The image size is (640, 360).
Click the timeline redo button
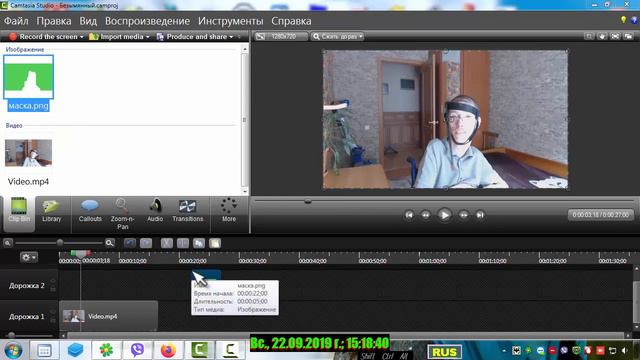pos(146,243)
